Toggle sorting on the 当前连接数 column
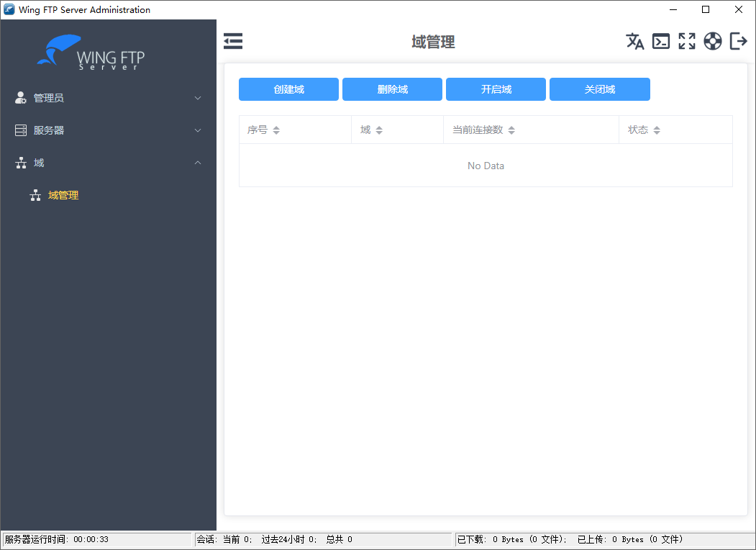The width and height of the screenshot is (756, 550). (x=511, y=130)
